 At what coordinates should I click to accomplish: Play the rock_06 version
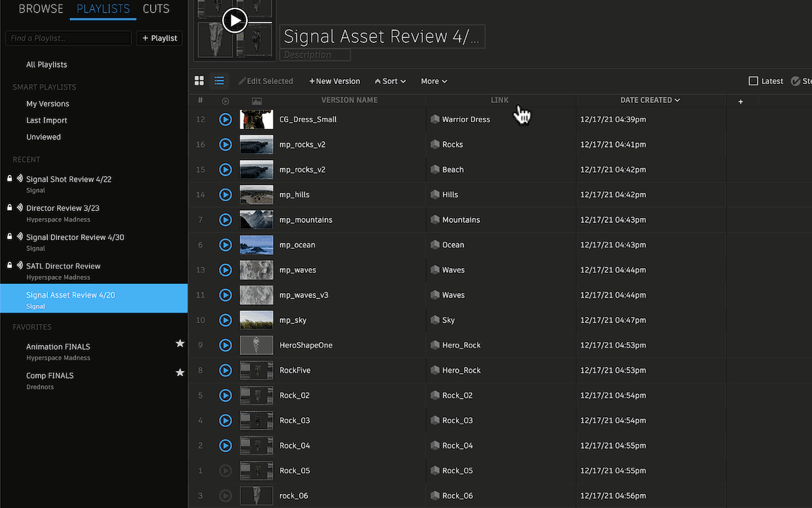click(225, 495)
